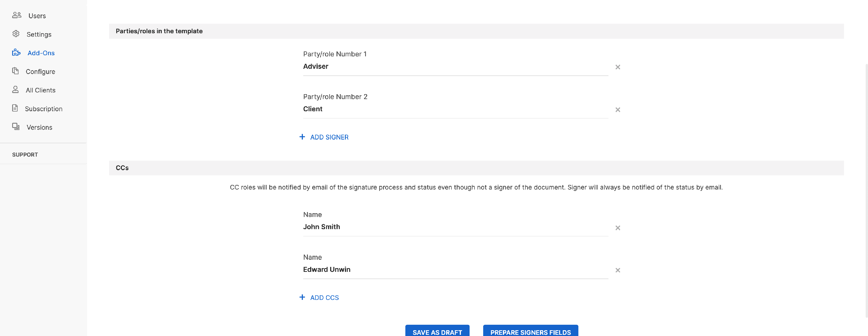Click the Subscription document icon
The width and height of the screenshot is (868, 336).
[15, 108]
